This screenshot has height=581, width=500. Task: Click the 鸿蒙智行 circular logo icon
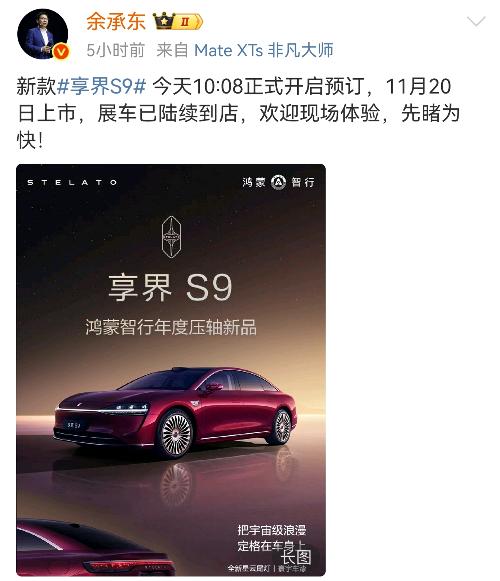click(x=278, y=182)
